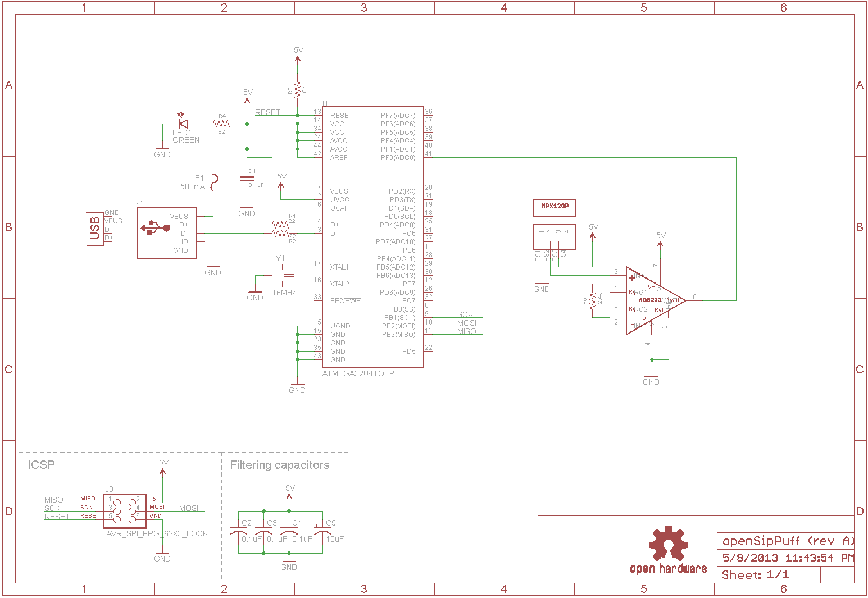Click the Sheet: 1/1 label
The height and width of the screenshot is (598, 868).
[x=755, y=575]
